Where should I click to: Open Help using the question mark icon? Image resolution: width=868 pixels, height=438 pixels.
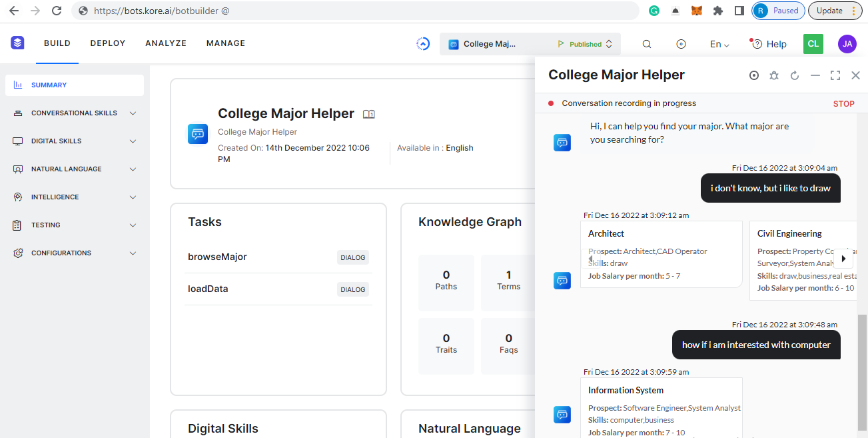click(768, 43)
